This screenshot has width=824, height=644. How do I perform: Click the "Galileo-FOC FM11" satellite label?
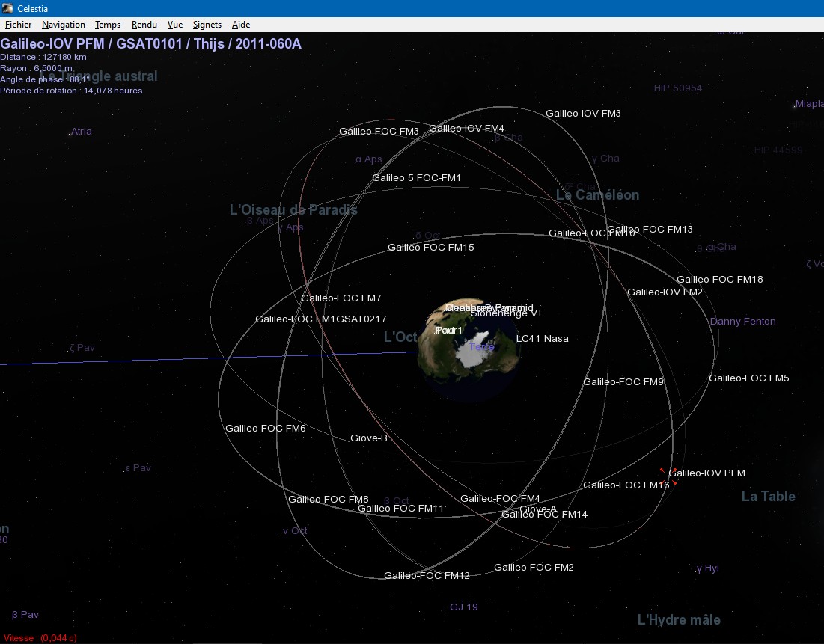tap(400, 509)
